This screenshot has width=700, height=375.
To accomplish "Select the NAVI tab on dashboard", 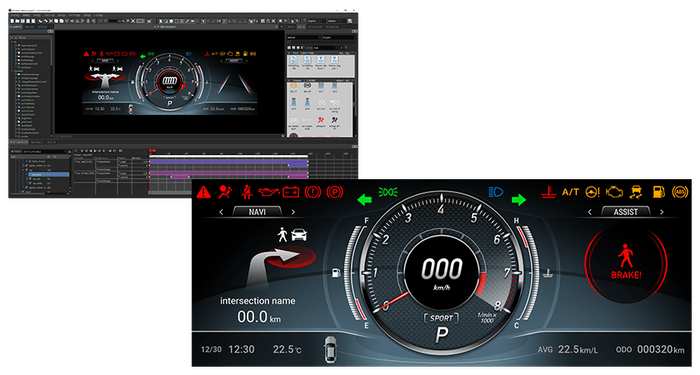I will (257, 212).
